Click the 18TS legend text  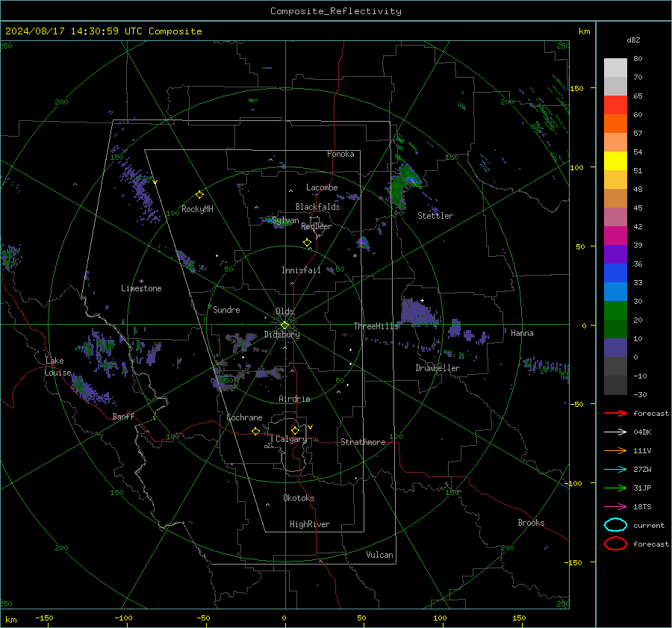642,507
